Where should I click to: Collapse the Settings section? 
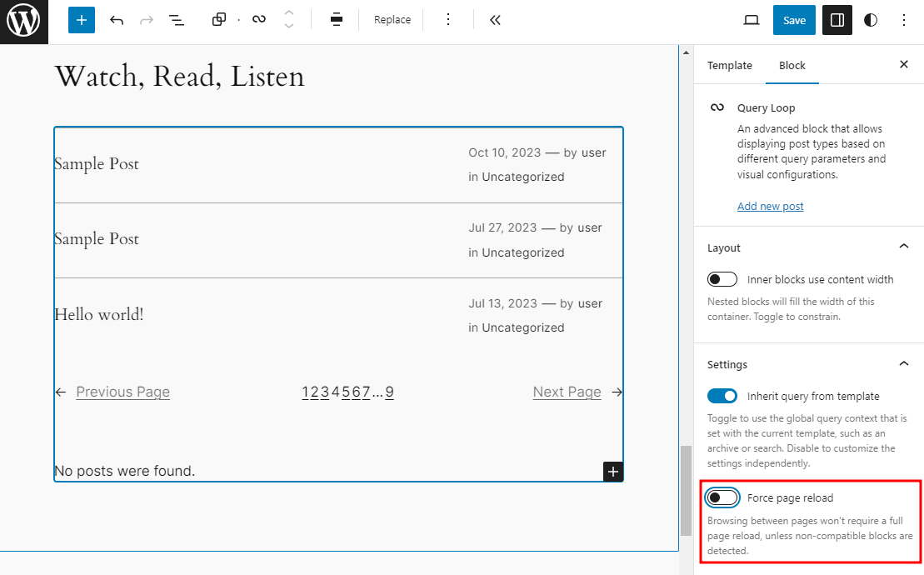pyautogui.click(x=904, y=363)
